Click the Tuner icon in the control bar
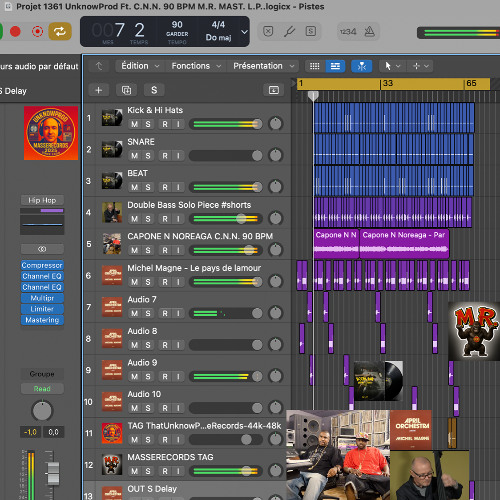The height and width of the screenshot is (500, 500). [289, 31]
